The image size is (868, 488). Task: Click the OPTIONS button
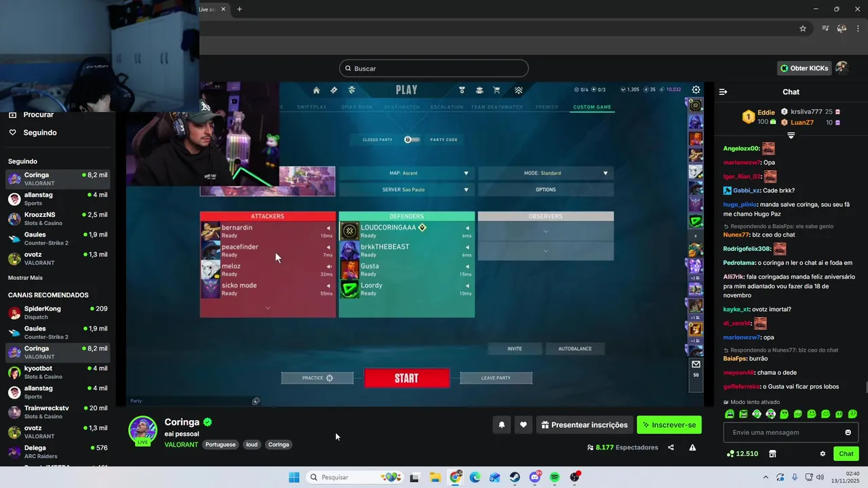546,190
